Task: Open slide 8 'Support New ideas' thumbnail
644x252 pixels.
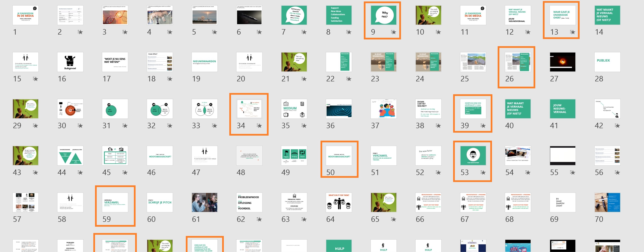Action: [339, 15]
